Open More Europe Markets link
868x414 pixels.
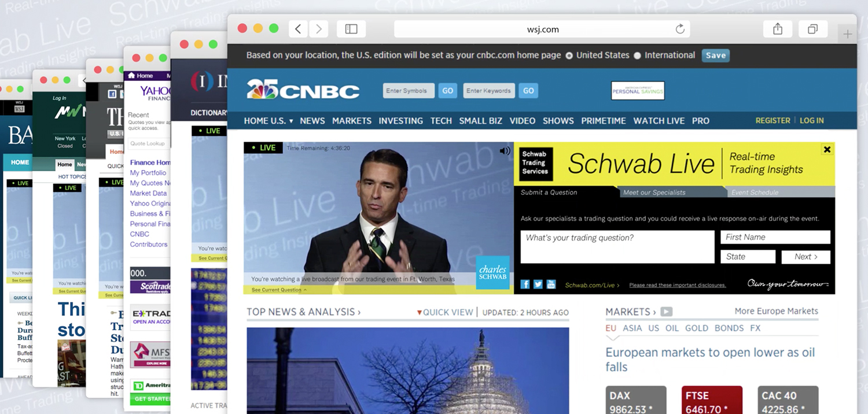pyautogui.click(x=777, y=311)
